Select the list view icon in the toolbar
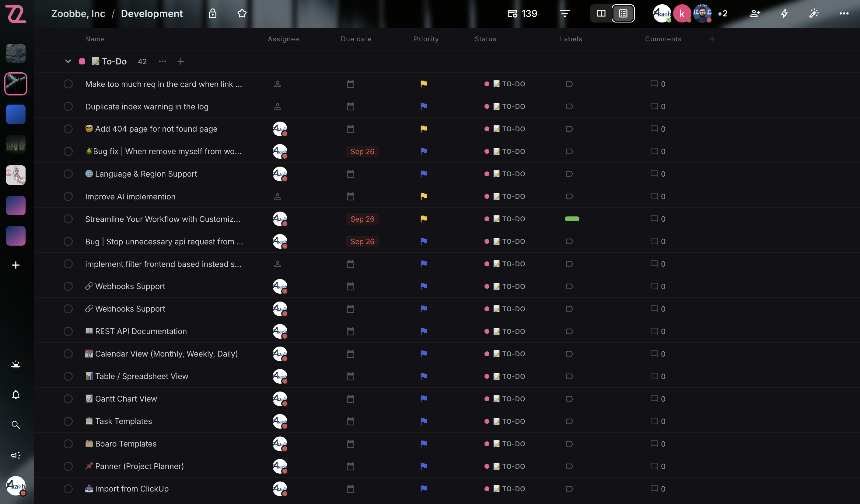 [x=623, y=13]
